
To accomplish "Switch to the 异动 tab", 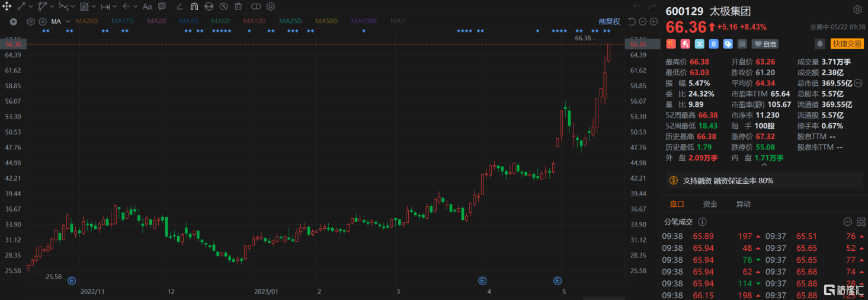I will point(743,204).
